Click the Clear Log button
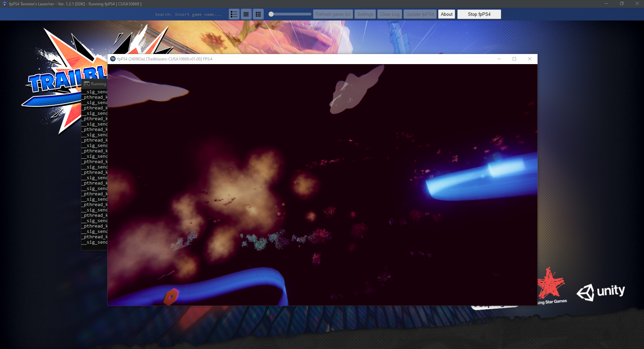644x349 pixels. pyautogui.click(x=389, y=14)
